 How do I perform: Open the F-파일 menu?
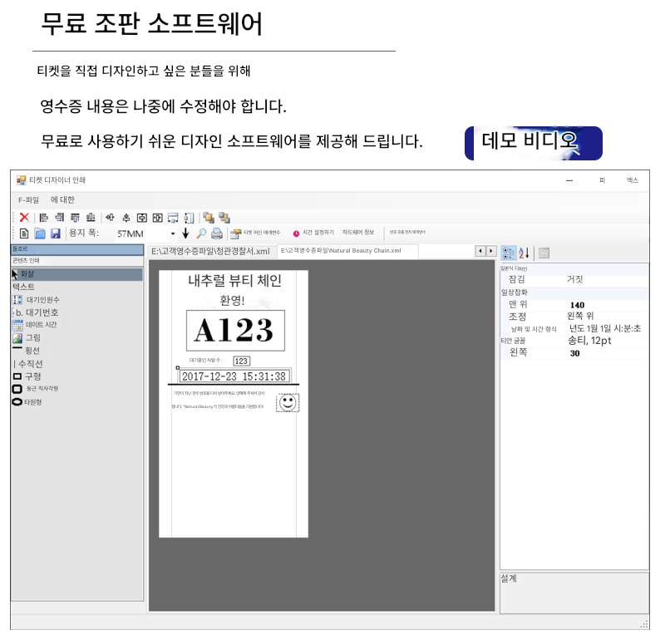point(28,199)
